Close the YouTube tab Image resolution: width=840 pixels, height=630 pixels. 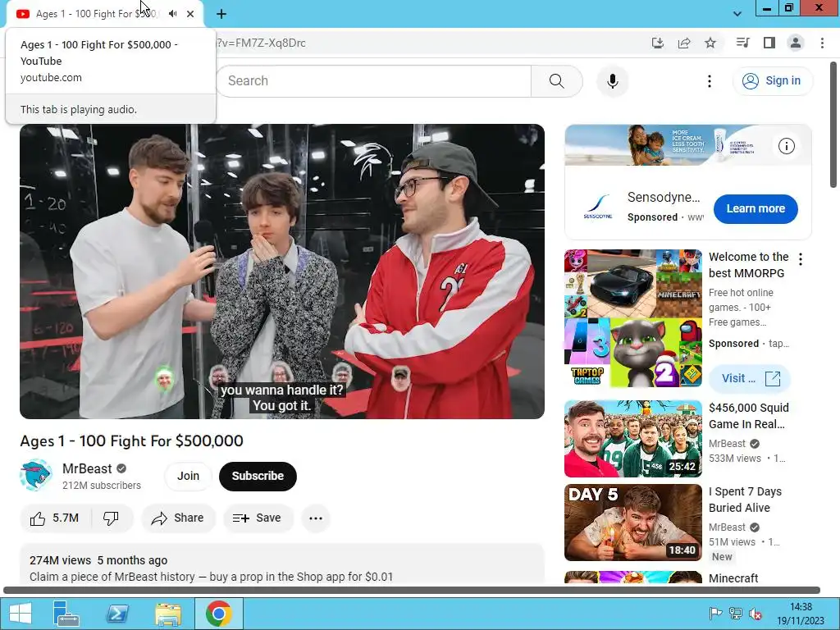click(x=190, y=14)
